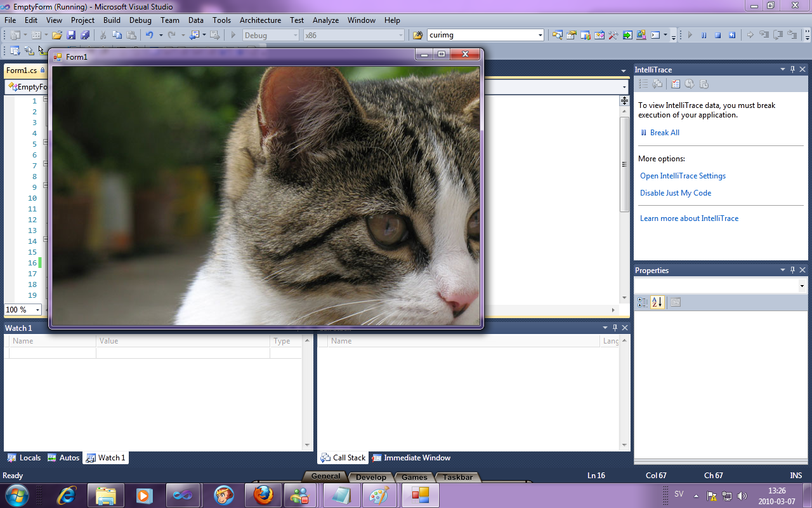Launch Firefox from the taskbar
The height and width of the screenshot is (508, 812).
point(263,495)
